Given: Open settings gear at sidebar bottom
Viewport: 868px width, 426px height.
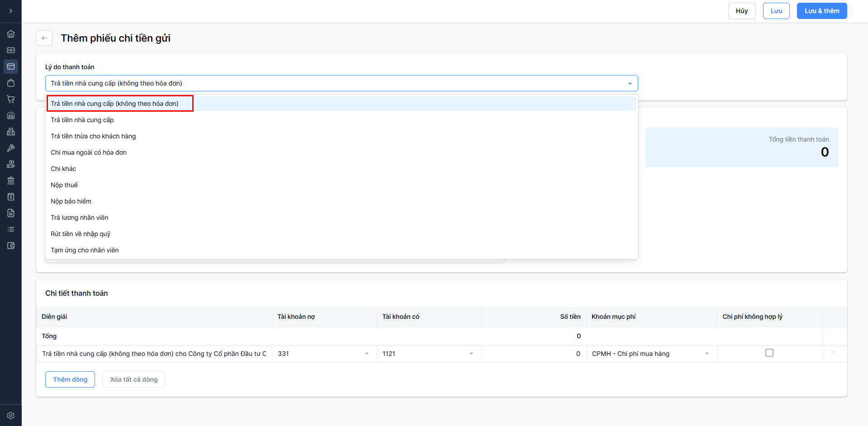Looking at the screenshot, I should pyautogui.click(x=11, y=415).
